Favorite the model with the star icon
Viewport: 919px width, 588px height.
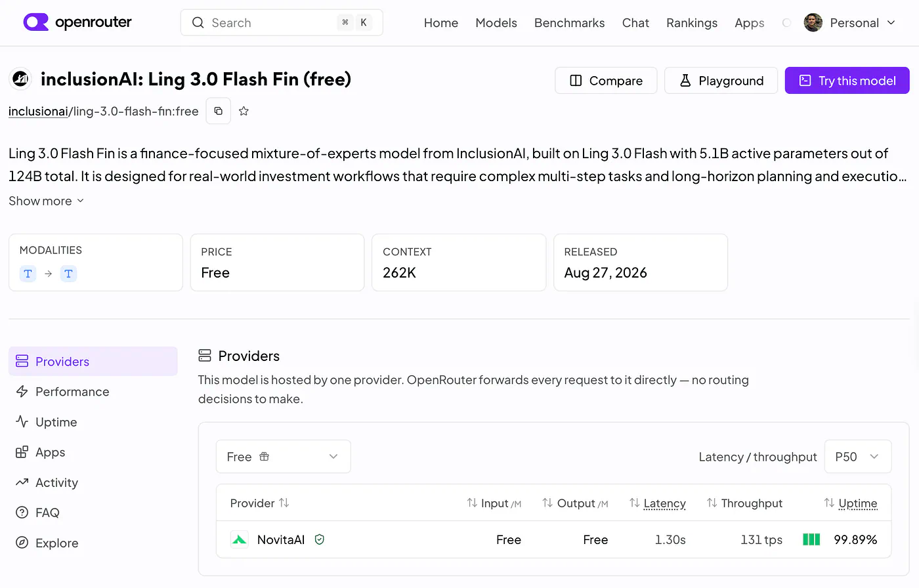(244, 111)
